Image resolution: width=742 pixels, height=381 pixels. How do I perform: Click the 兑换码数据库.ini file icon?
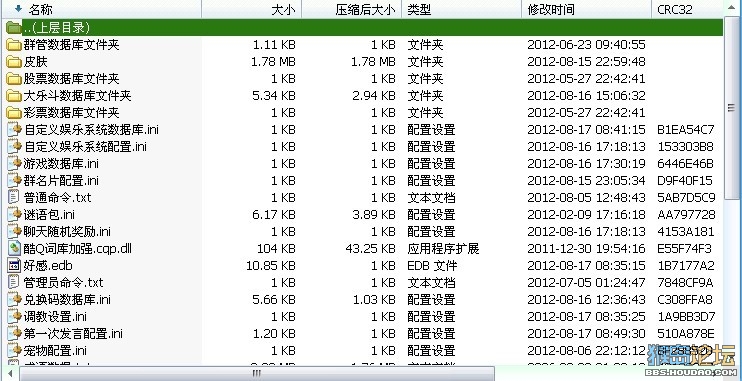click(15, 300)
